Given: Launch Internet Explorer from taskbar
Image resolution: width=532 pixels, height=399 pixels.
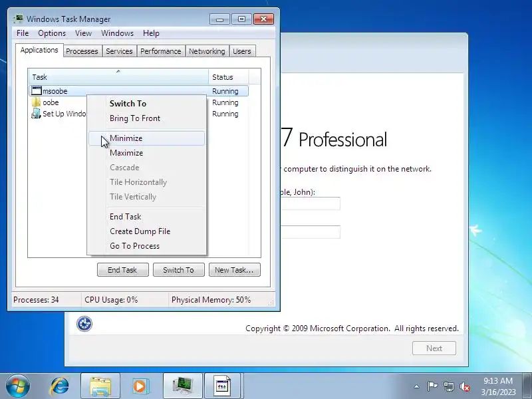Looking at the screenshot, I should [60, 386].
